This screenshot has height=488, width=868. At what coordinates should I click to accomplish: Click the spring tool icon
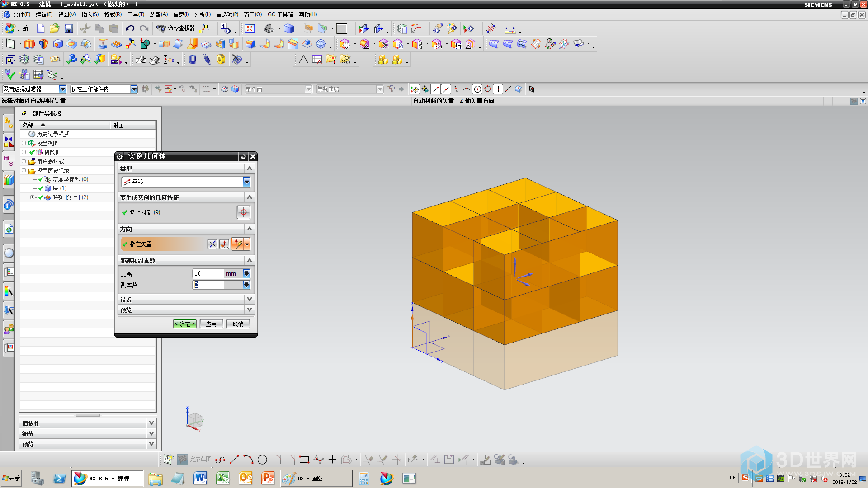click(x=207, y=59)
